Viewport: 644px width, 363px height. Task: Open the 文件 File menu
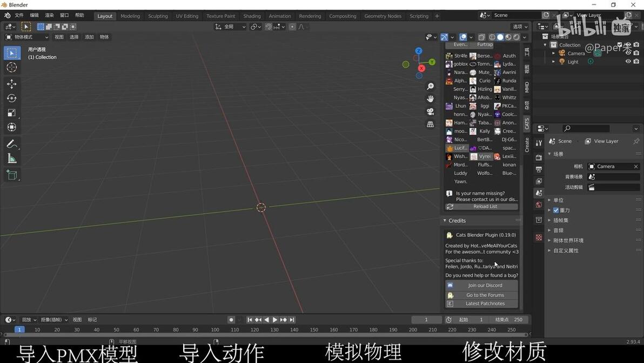19,15
